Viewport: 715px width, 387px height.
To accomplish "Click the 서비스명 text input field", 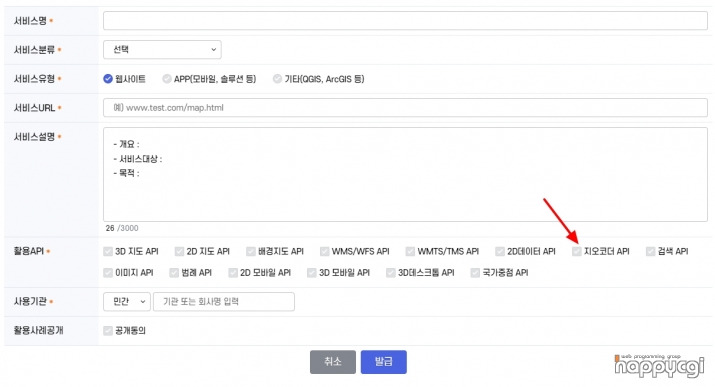I will 405,21.
